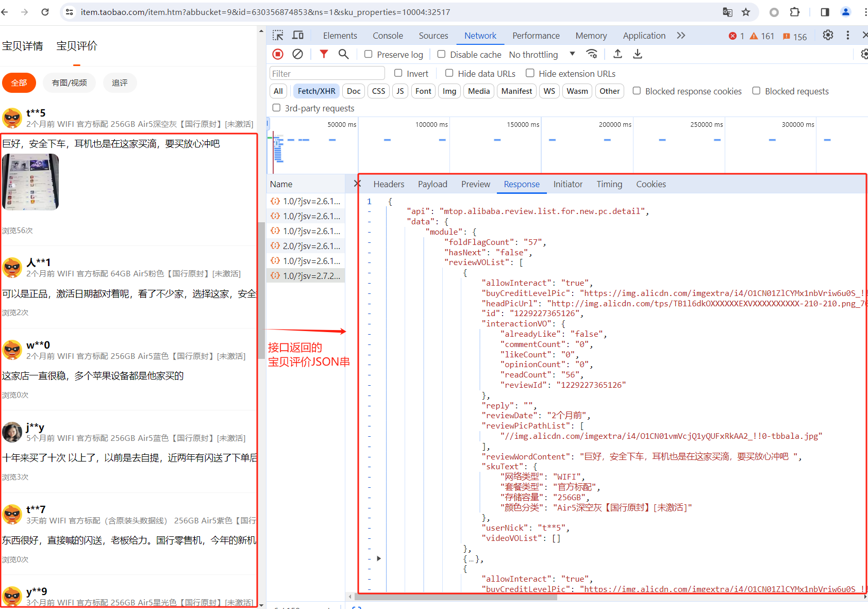Click into the network Filter text field

coord(327,73)
